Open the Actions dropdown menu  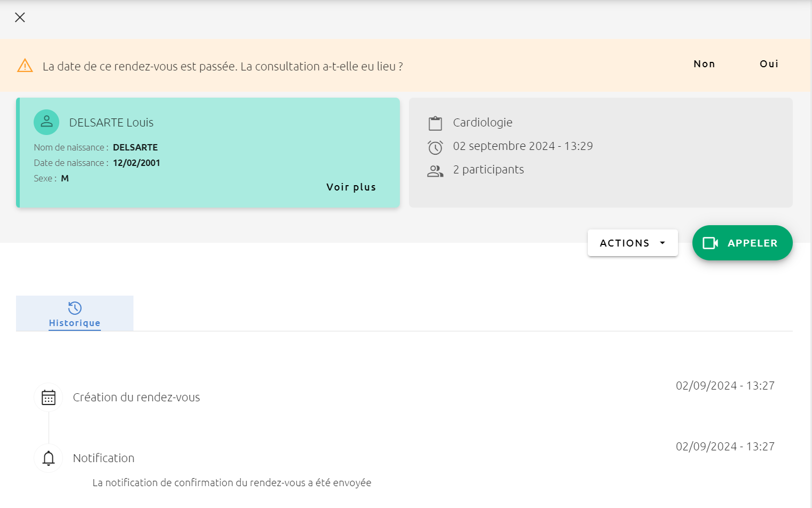click(x=633, y=243)
